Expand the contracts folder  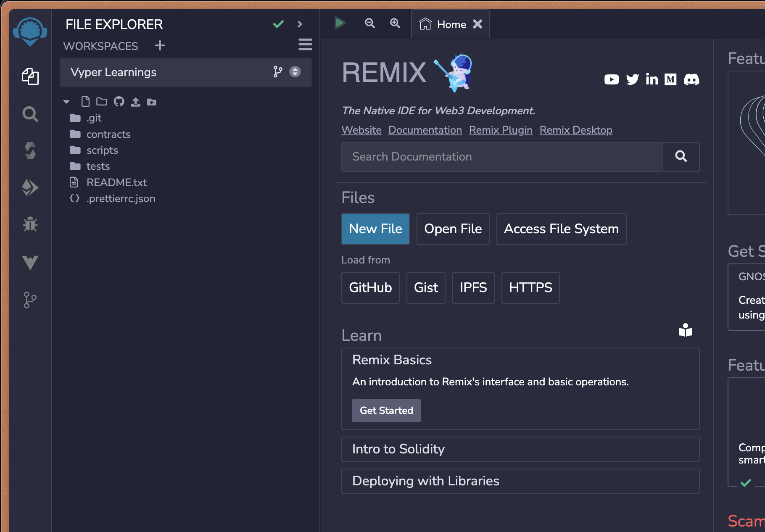[x=108, y=134]
